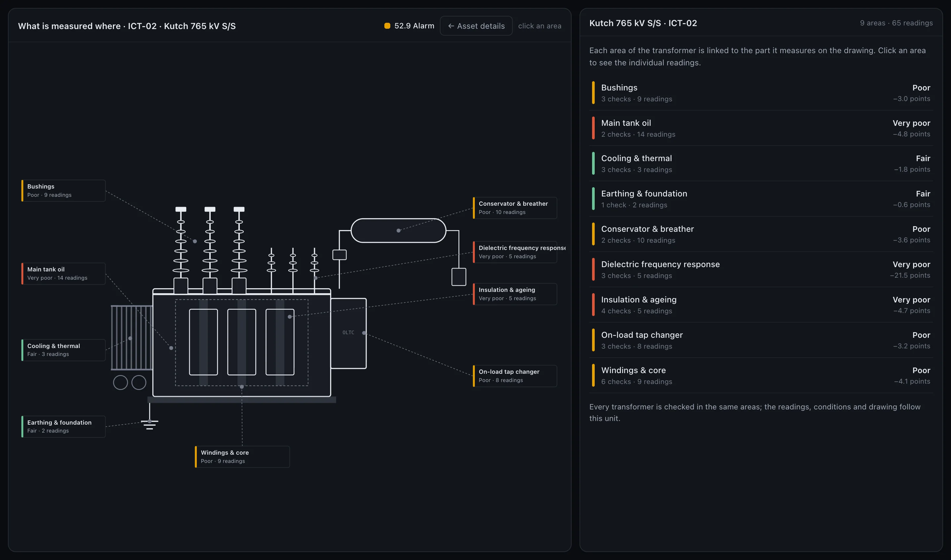
Task: Open On-load tap changer row in list
Action: click(761, 340)
